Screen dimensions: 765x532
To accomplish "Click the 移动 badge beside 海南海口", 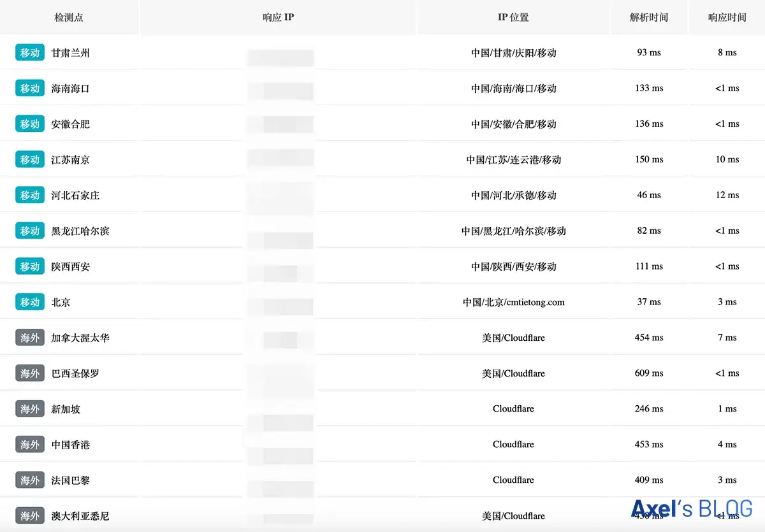I will coord(30,89).
